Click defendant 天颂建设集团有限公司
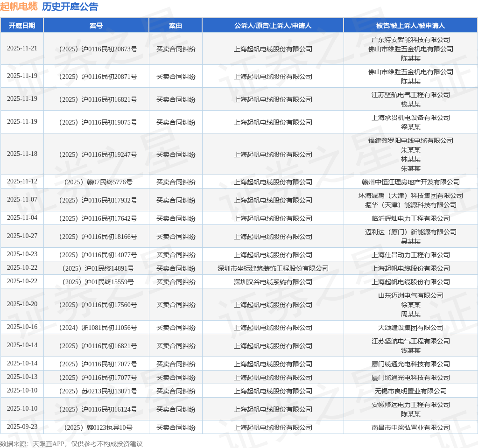Viewport: 478px width, 448px height. (x=411, y=328)
